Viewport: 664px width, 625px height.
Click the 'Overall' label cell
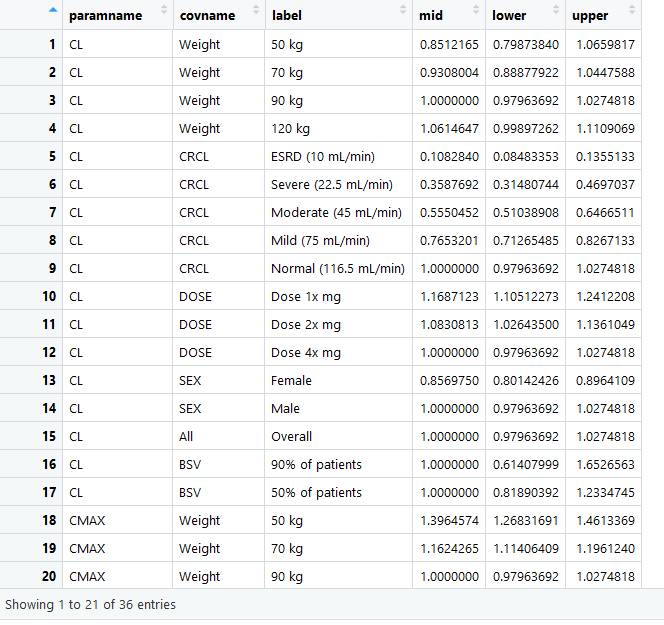pyautogui.click(x=291, y=437)
